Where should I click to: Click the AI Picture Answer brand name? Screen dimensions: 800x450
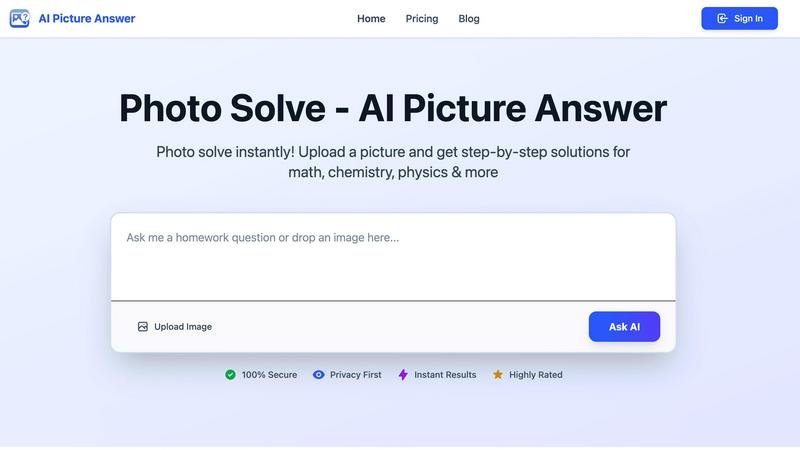coord(86,18)
